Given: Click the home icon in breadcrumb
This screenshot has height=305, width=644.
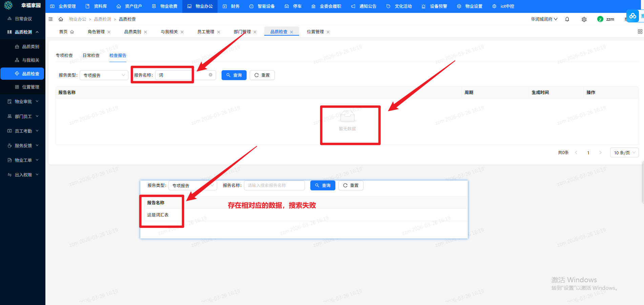Looking at the screenshot, I should 61,19.
